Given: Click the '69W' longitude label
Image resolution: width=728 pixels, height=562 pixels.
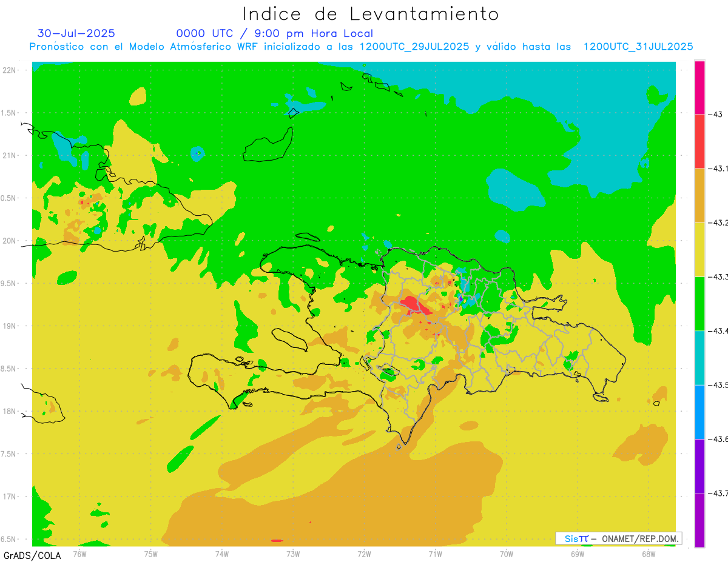Looking at the screenshot, I should 577,554.
